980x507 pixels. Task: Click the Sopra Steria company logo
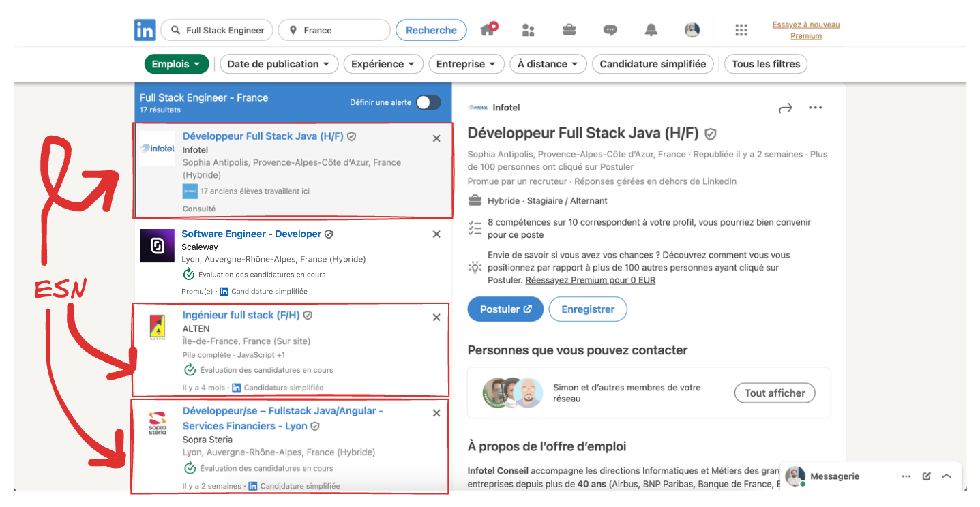pos(158,423)
